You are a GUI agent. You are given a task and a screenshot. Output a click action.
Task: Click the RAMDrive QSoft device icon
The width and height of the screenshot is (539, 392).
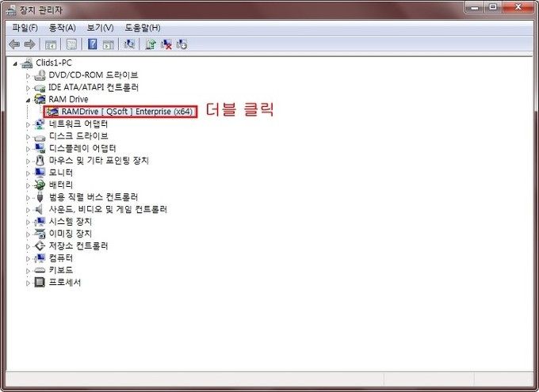point(53,112)
